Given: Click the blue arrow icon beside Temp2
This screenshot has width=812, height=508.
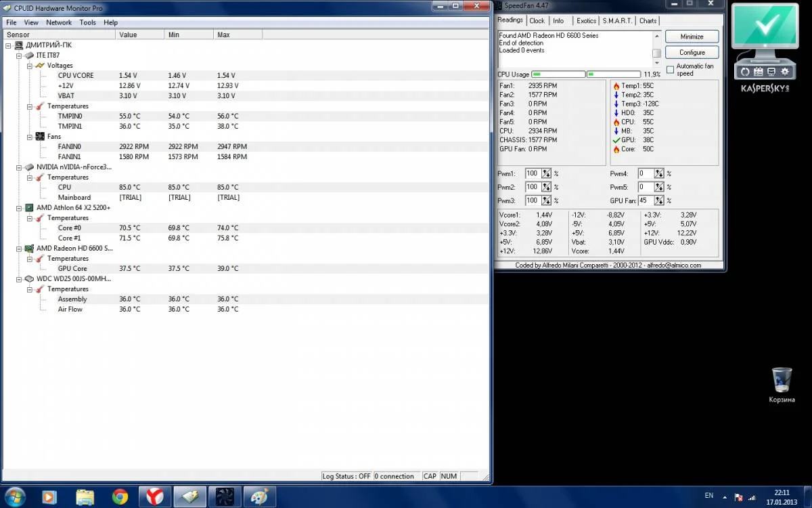Looking at the screenshot, I should click(616, 95).
